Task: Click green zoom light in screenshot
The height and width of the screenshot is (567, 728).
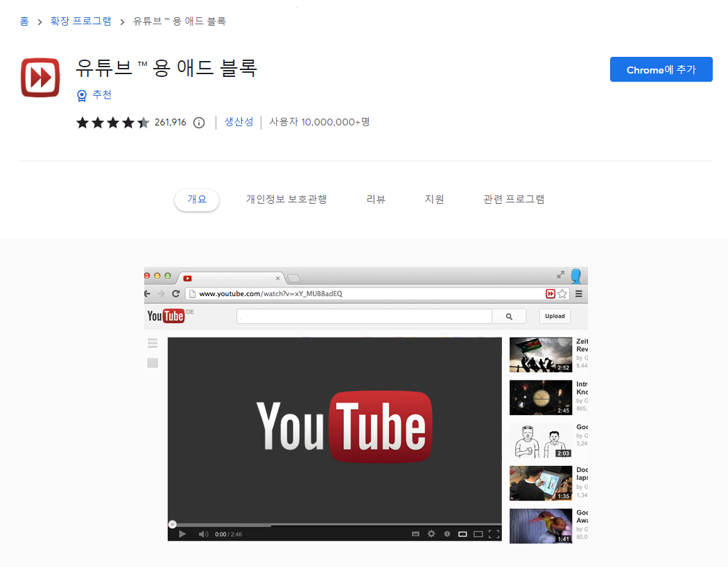Action: point(168,276)
